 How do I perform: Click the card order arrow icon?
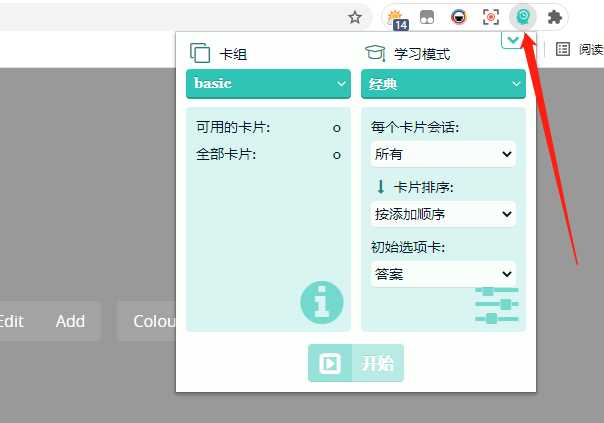380,186
